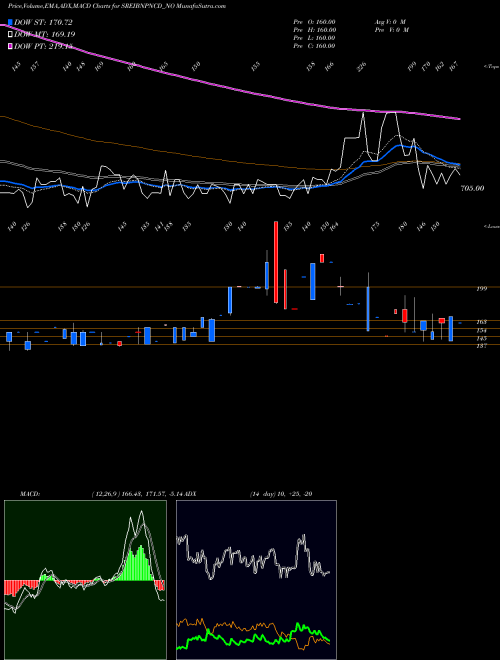The image size is (500, 660).
Task: Click the Pre V: 0 M label
Action: tap(391, 30)
